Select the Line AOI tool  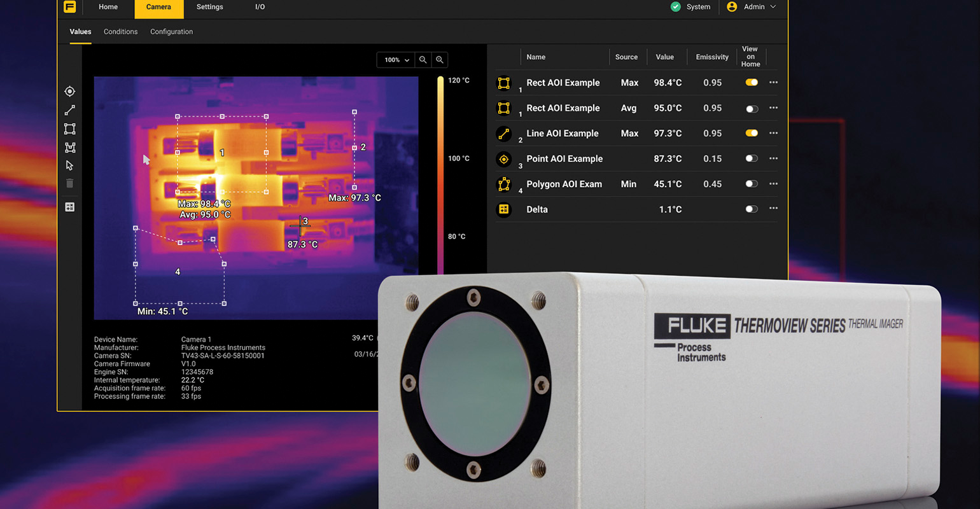(69, 109)
